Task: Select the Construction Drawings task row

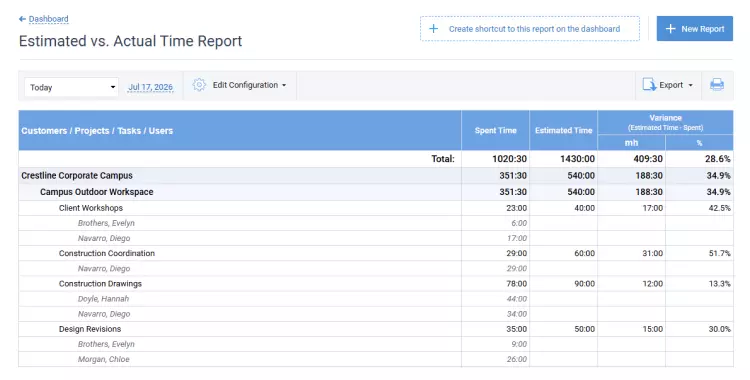Action: [375, 284]
